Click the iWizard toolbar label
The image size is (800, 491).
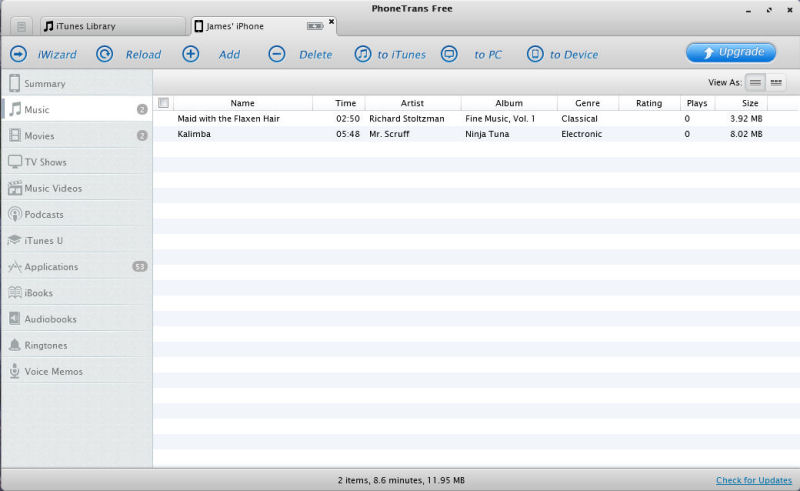click(57, 54)
